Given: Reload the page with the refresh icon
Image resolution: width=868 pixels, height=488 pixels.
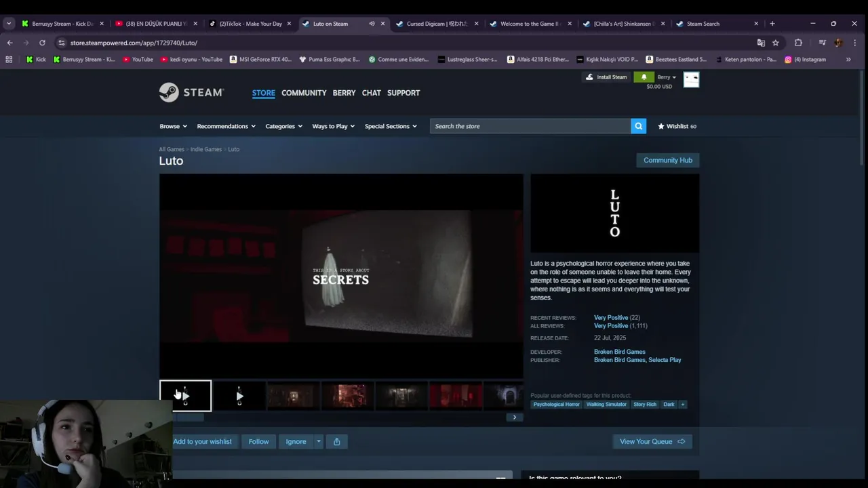Looking at the screenshot, I should (42, 43).
